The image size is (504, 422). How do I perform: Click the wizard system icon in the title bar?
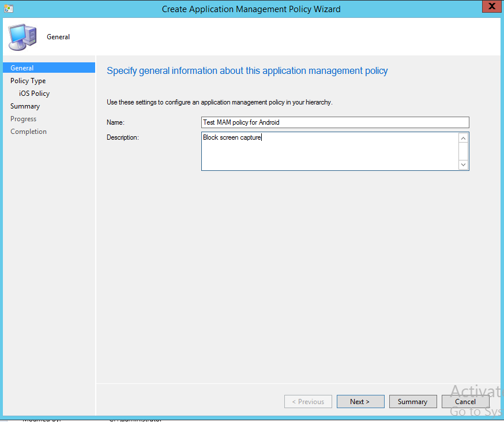point(9,7)
